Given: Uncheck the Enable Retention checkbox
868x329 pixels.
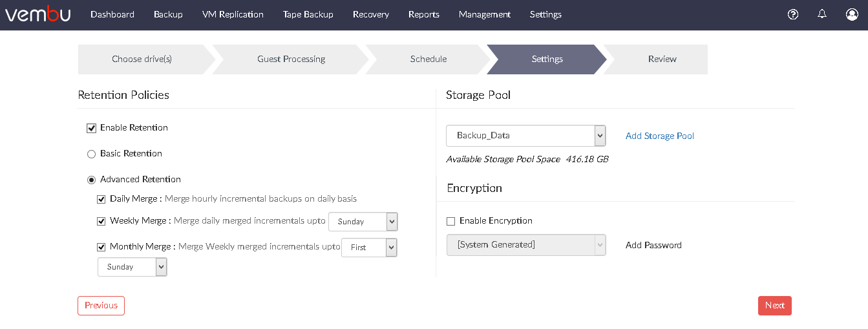Looking at the screenshot, I should tap(91, 128).
